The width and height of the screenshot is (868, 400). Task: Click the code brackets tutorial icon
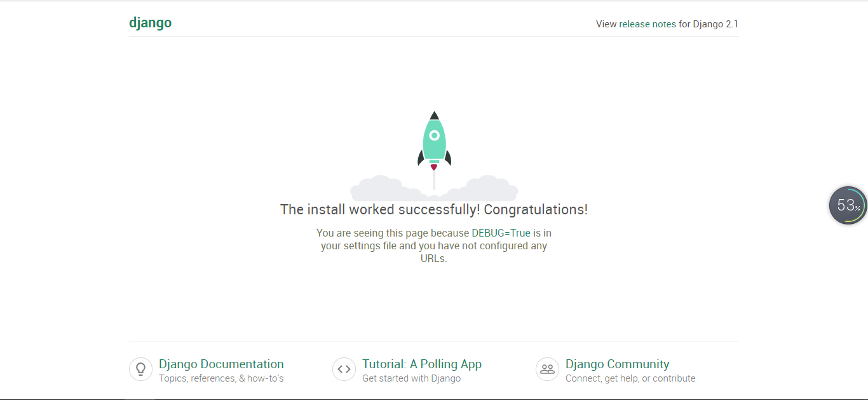(344, 369)
